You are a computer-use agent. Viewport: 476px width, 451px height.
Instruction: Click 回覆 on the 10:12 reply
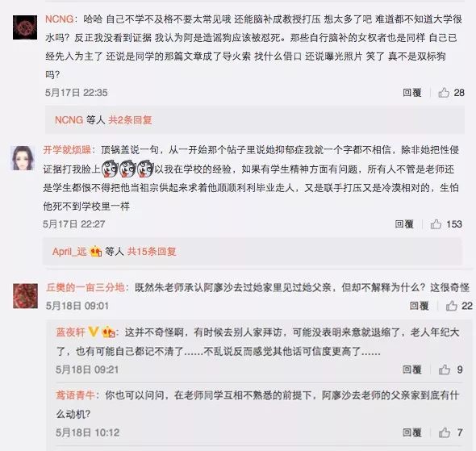click(412, 432)
